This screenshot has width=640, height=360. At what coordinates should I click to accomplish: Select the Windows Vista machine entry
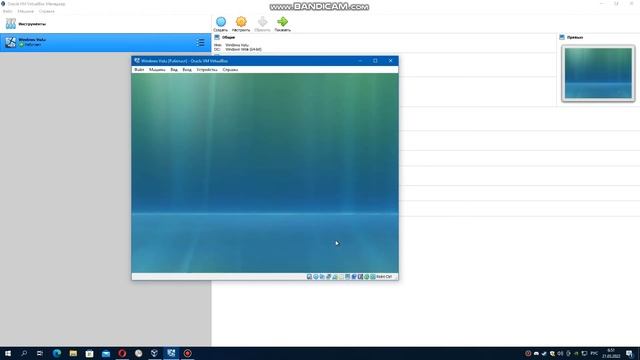click(105, 42)
